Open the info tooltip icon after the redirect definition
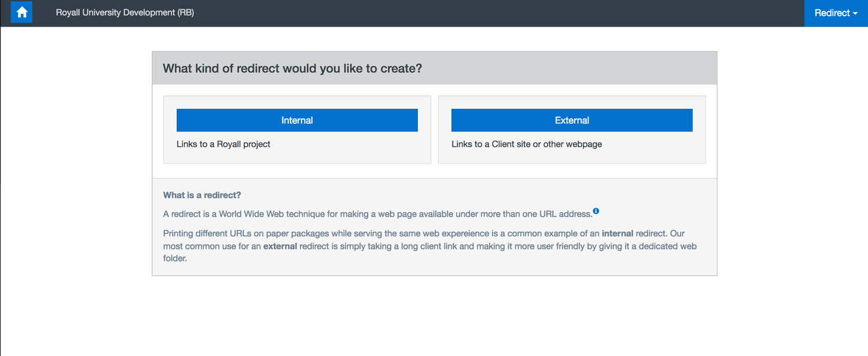 596,211
